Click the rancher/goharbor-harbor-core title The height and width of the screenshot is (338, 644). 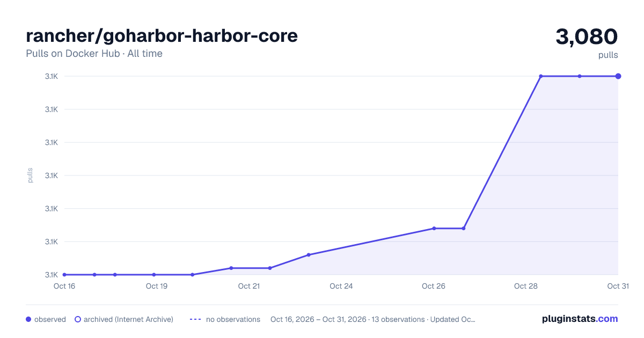[162, 36]
